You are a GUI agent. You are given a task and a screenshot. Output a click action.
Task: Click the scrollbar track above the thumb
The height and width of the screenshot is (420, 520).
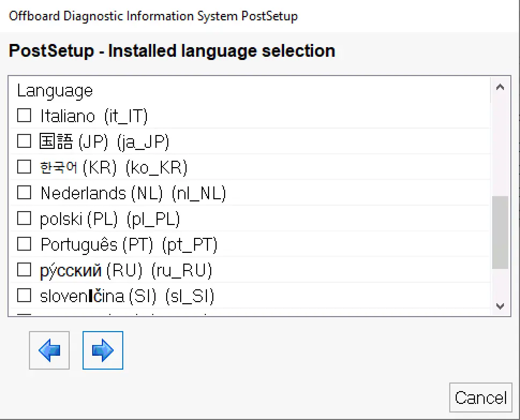coord(500,145)
